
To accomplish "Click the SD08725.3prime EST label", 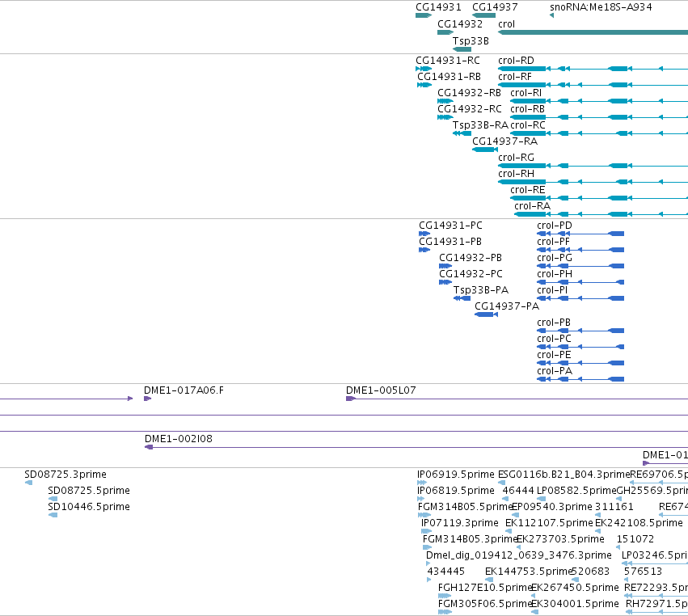I will [65, 475].
